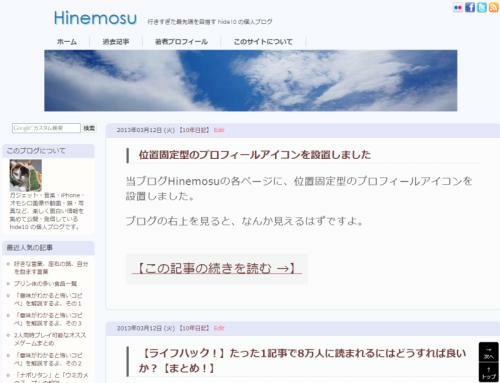Open the 位置固定型のプロフィールアイコンを設置しました article title
Screen dimensions: 500x383
click(255, 155)
